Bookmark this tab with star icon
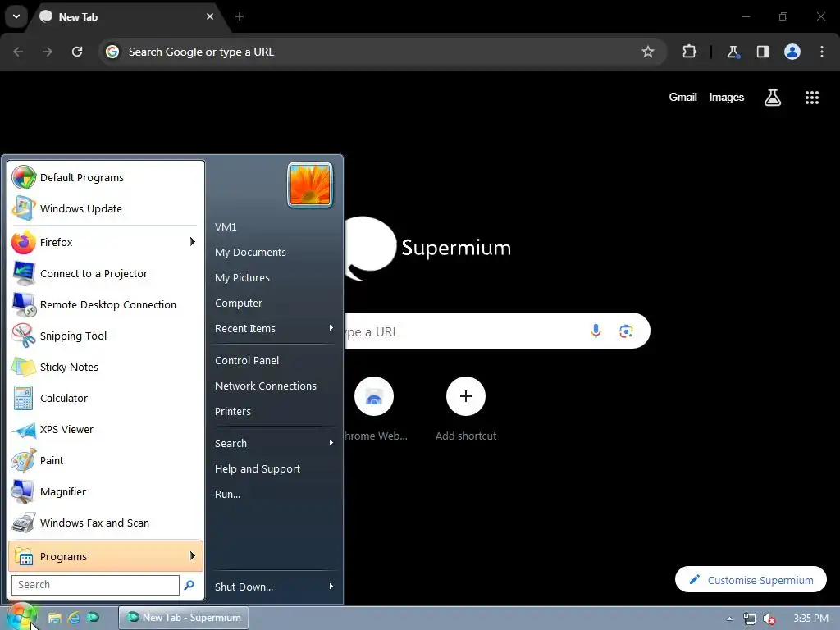 tap(648, 52)
